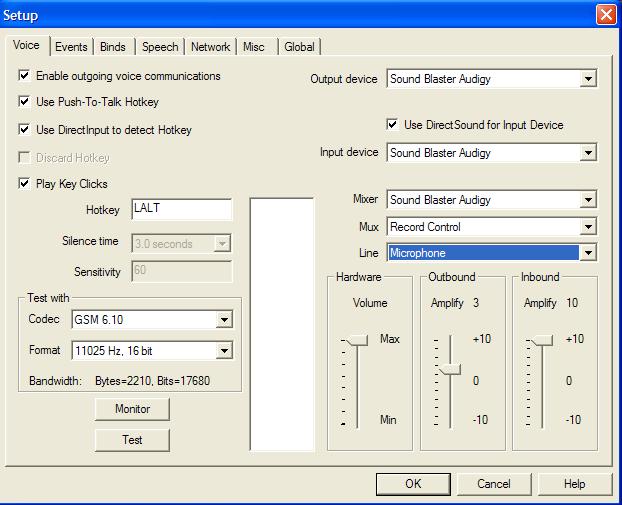Disable Play Key Clicks option
The height and width of the screenshot is (505, 622).
pos(25,184)
